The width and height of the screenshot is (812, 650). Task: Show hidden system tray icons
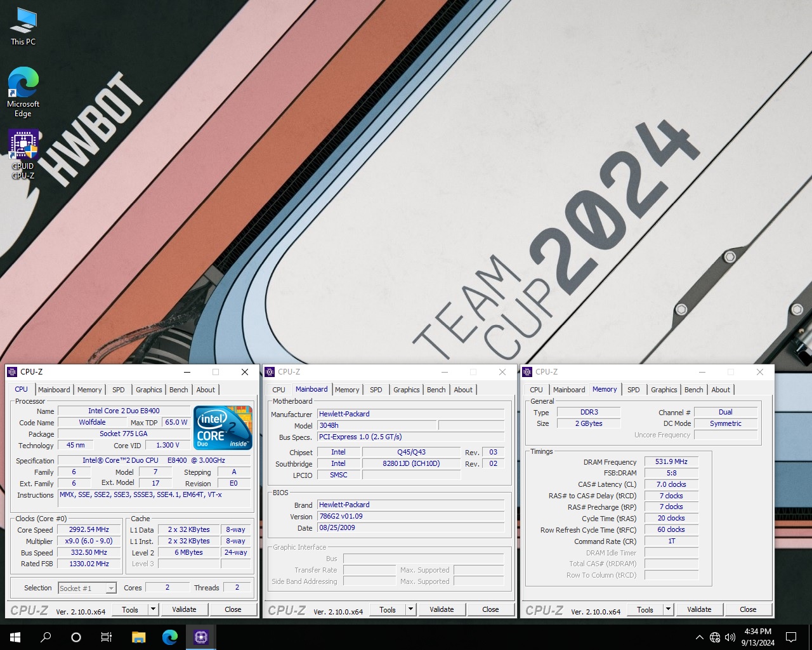tap(699, 637)
